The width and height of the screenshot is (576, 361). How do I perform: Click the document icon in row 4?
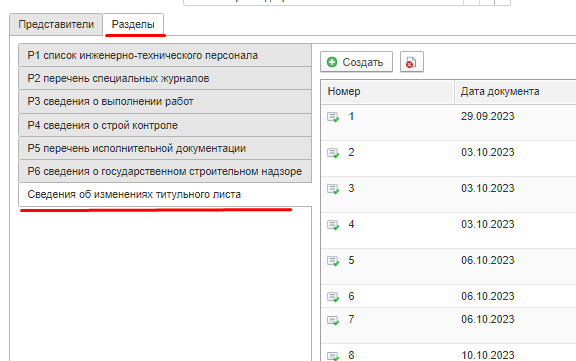tap(333, 225)
